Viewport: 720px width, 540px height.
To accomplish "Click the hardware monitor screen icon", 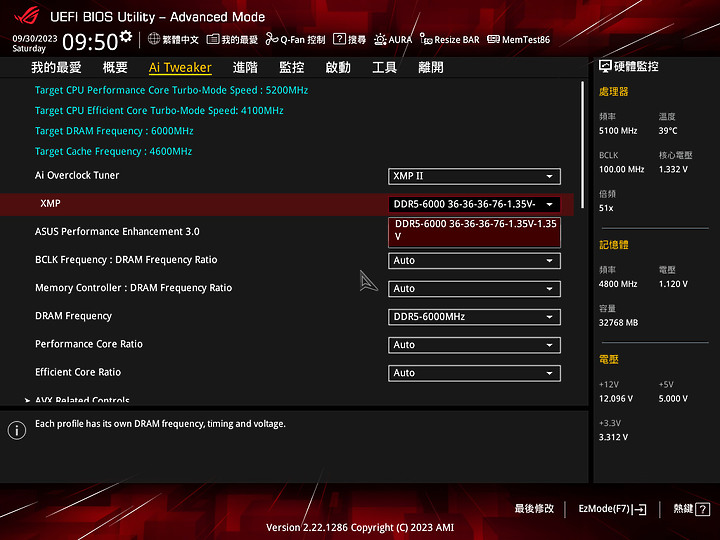I will pyautogui.click(x=605, y=67).
